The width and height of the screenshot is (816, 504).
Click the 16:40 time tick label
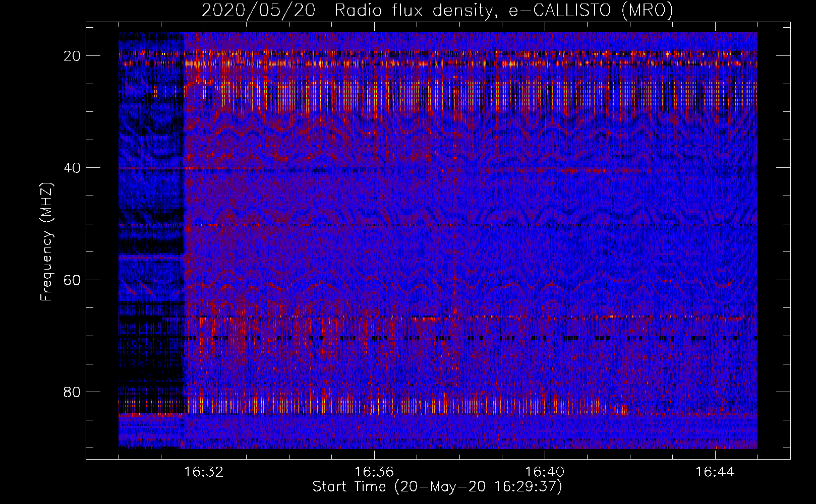[545, 472]
